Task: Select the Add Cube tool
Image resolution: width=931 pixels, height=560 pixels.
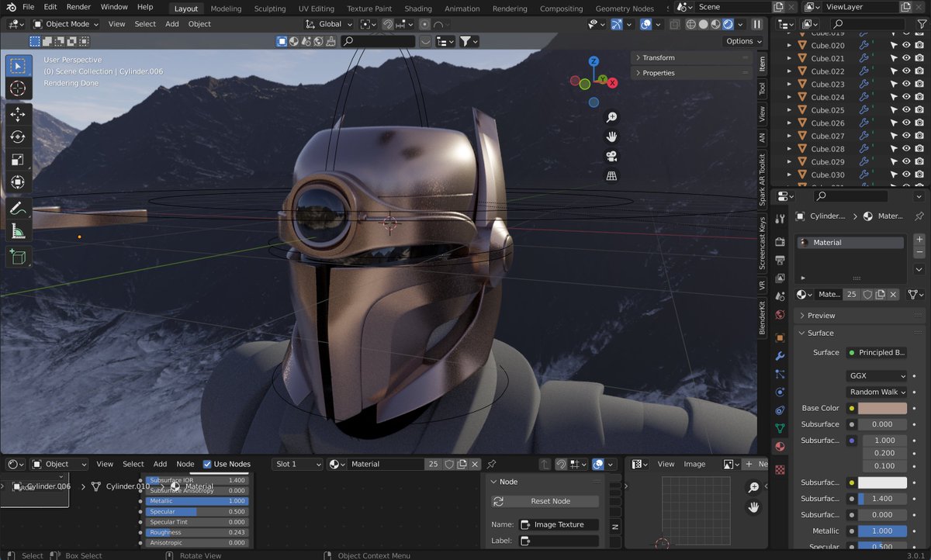Action: [17, 257]
